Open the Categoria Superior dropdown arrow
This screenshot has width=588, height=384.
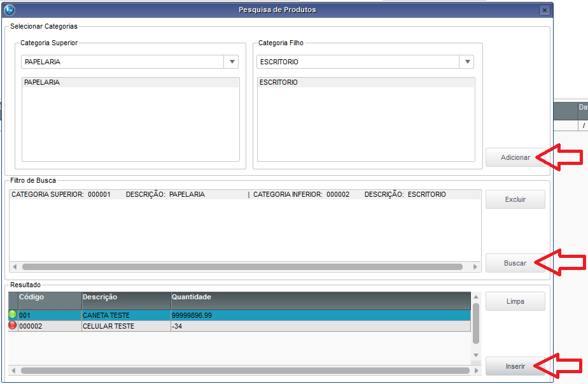(232, 62)
